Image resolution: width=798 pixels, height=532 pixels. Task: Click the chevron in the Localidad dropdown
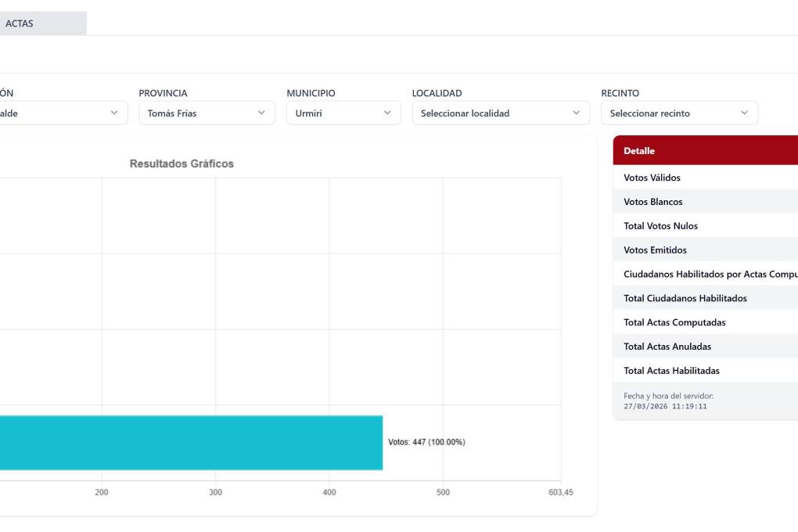click(577, 113)
